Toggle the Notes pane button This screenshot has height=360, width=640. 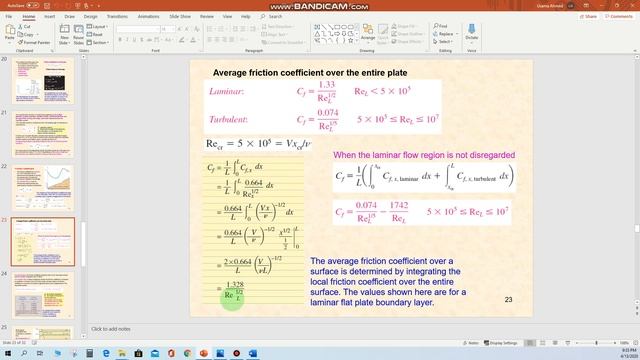pyautogui.click(x=471, y=343)
